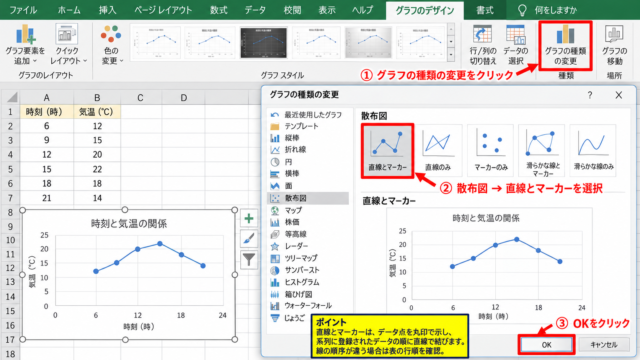Image resolution: width=640 pixels, height=360 pixels.
Task: Select the gray gradient graph style thumbnail
Action: point(368,42)
